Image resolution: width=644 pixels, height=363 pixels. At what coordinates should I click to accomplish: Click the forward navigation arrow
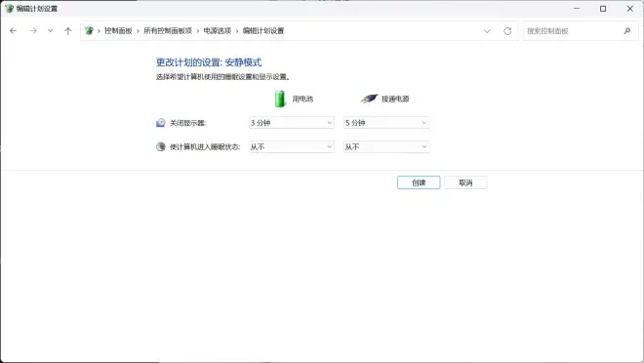click(x=33, y=31)
